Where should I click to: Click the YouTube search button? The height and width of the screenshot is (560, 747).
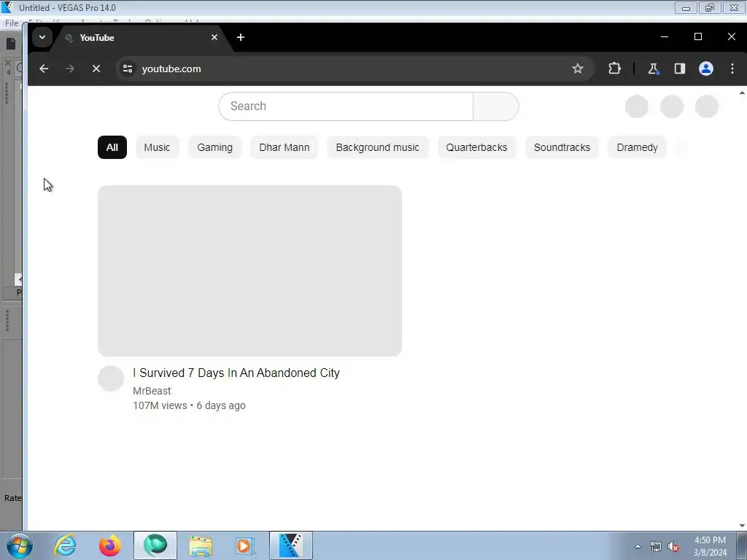tap(496, 106)
